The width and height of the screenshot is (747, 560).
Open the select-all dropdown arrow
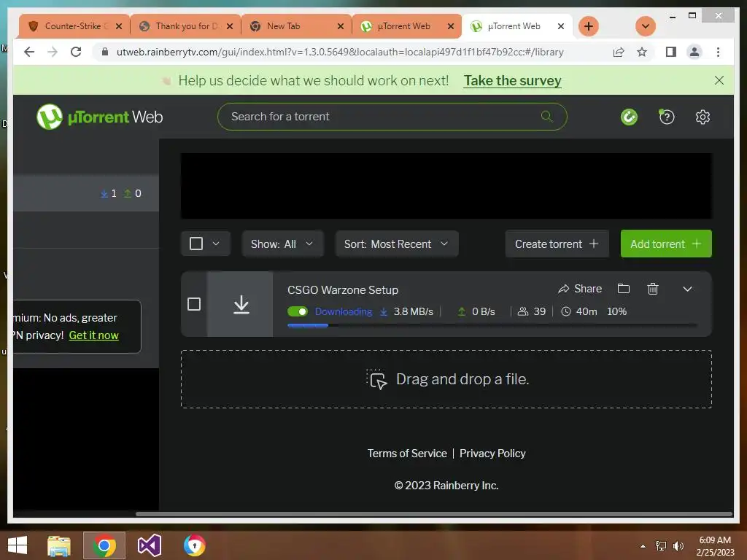pyautogui.click(x=216, y=244)
